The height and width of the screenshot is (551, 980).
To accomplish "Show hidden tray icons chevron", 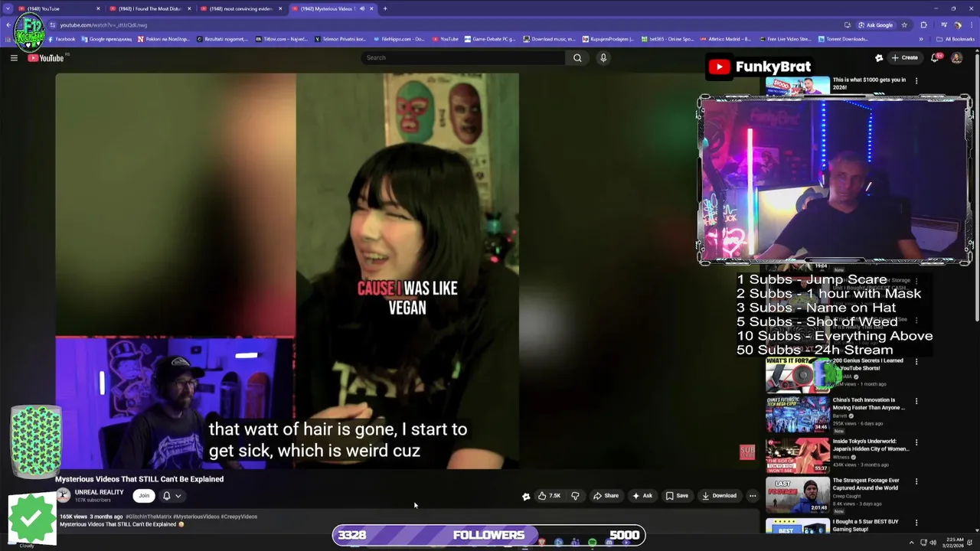I will pyautogui.click(x=911, y=543).
